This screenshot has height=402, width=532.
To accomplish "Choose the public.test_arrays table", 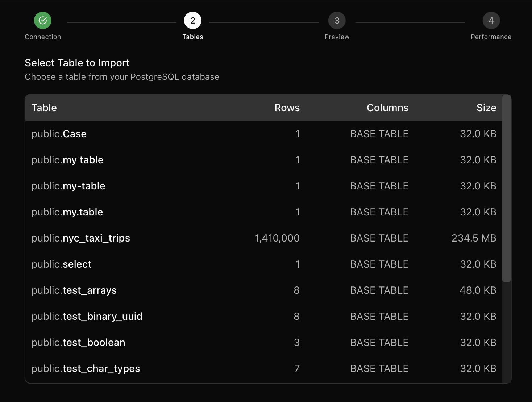I will click(74, 290).
